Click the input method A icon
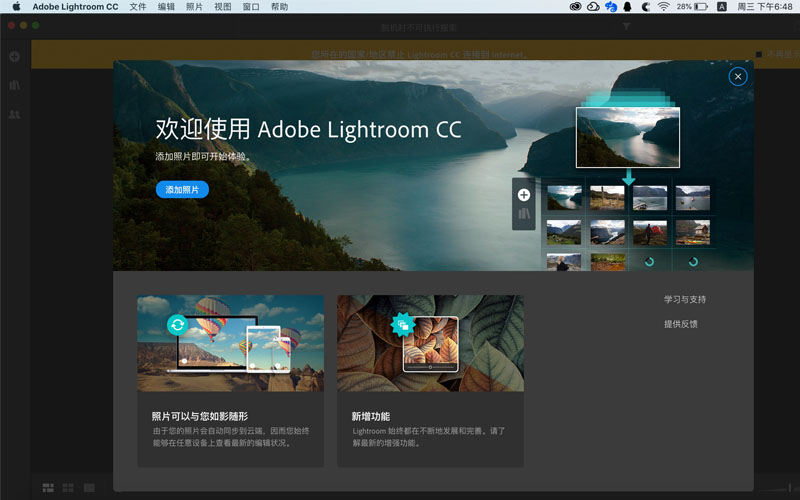800x500 pixels. (x=721, y=7)
